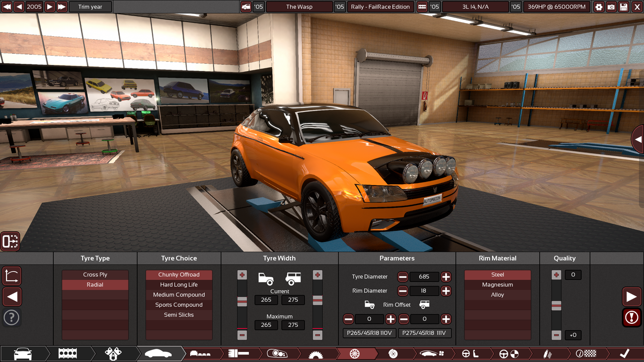Proceed with the right arrow button
This screenshot has width=644, height=362.
click(x=631, y=297)
